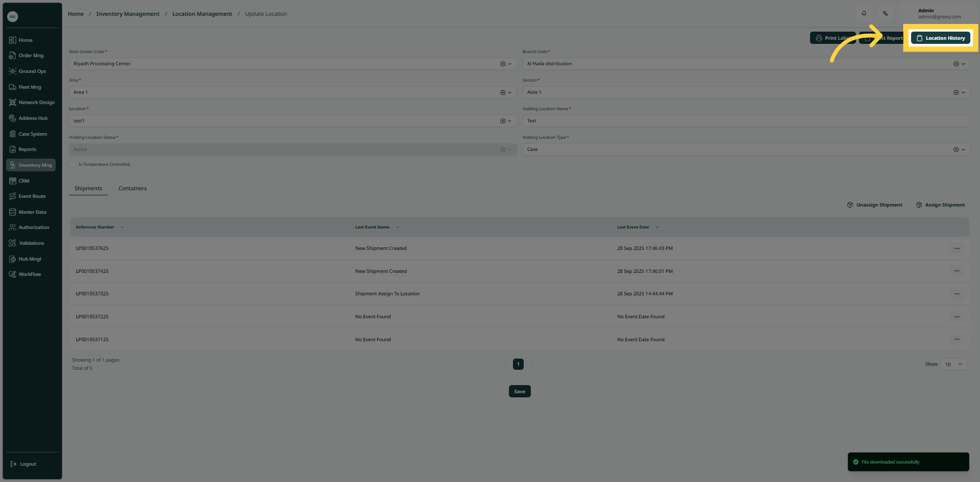This screenshot has width=980, height=482.
Task: Open Authorization sidebar item
Action: [30, 227]
